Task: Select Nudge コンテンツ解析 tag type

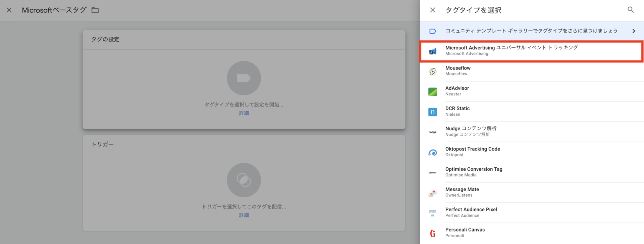Action: coord(532,132)
